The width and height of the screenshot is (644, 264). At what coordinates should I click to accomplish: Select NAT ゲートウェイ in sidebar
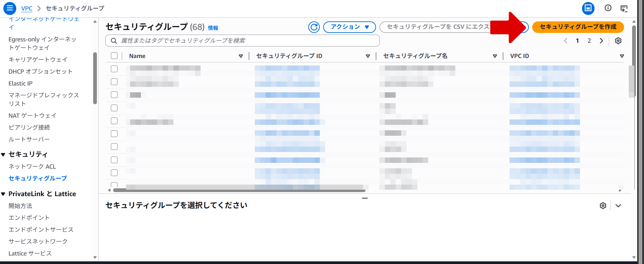click(32, 116)
